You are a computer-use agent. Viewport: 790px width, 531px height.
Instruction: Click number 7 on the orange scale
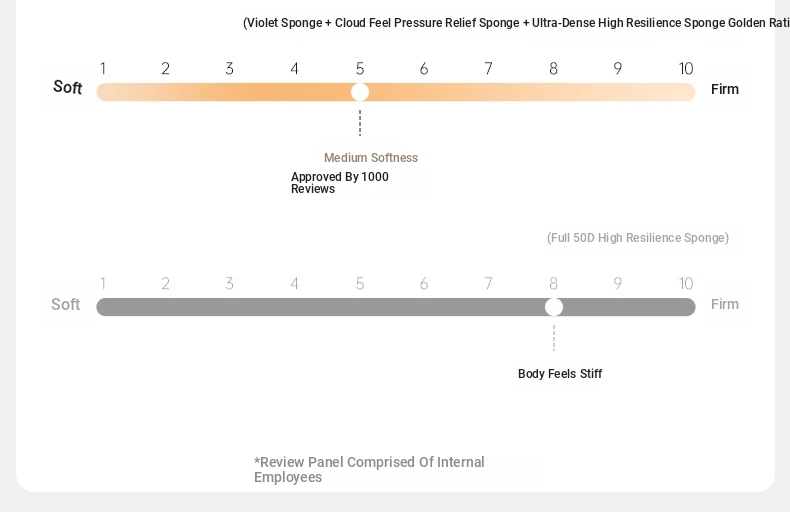(488, 69)
